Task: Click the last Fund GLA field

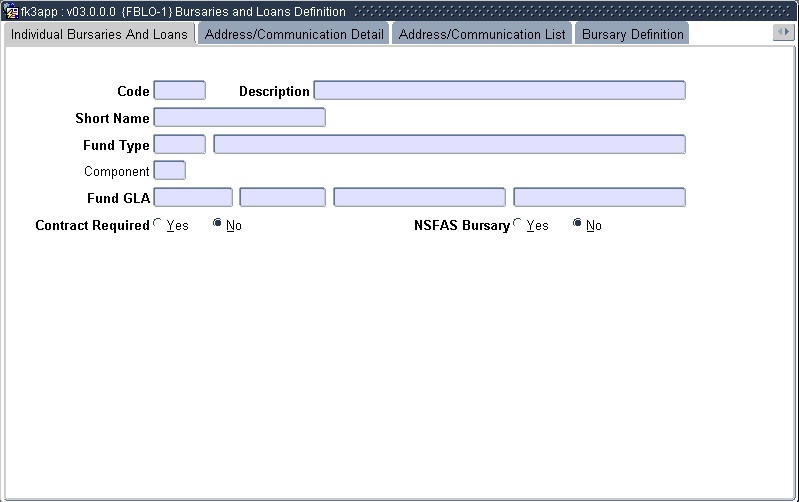Action: pyautogui.click(x=599, y=198)
